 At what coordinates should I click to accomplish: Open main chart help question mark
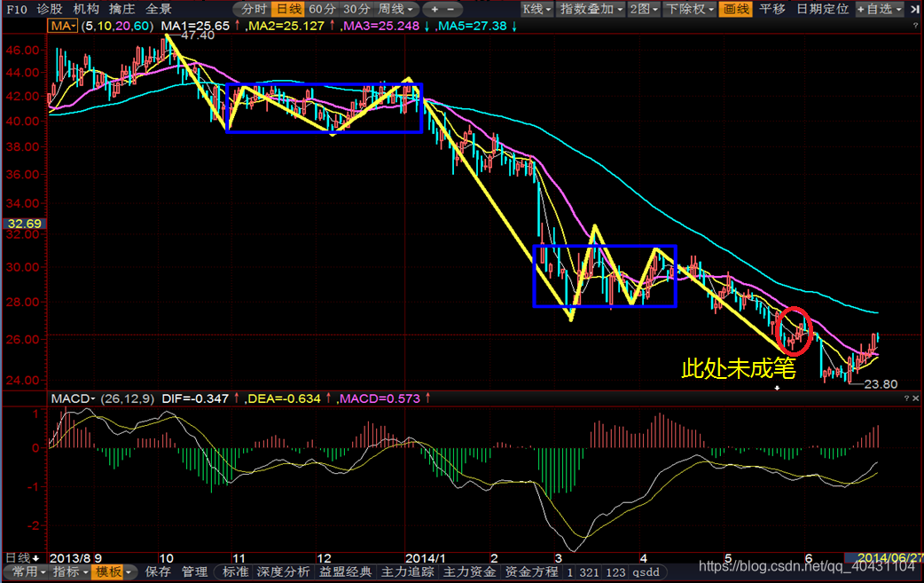[x=915, y=26]
